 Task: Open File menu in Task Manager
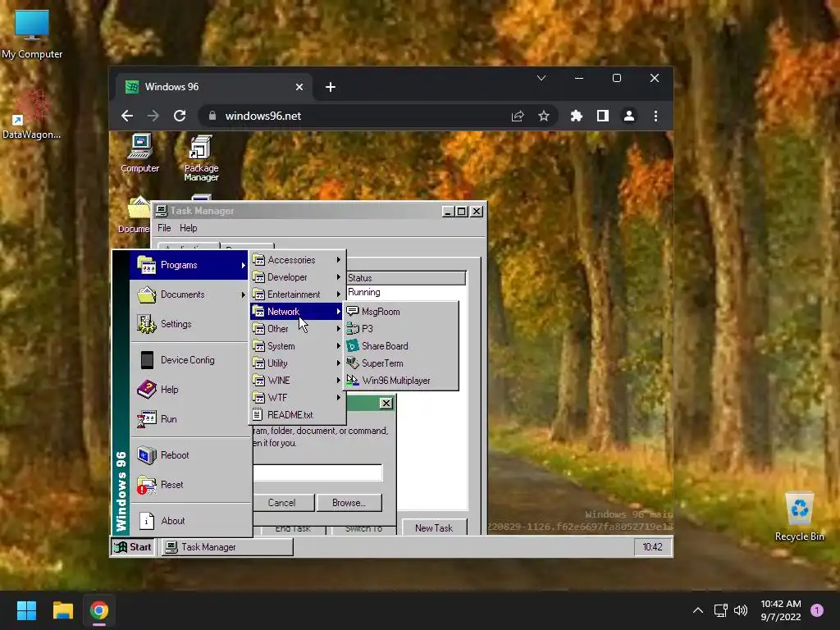[164, 228]
